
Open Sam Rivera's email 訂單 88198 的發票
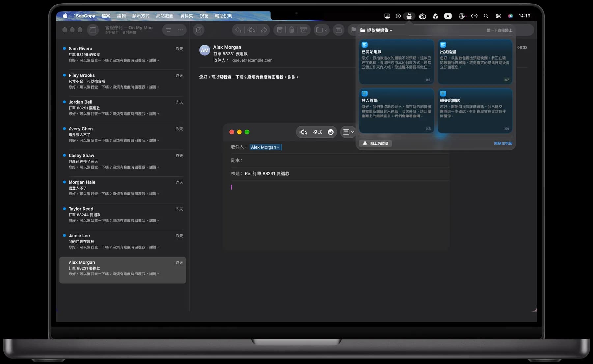click(x=123, y=54)
